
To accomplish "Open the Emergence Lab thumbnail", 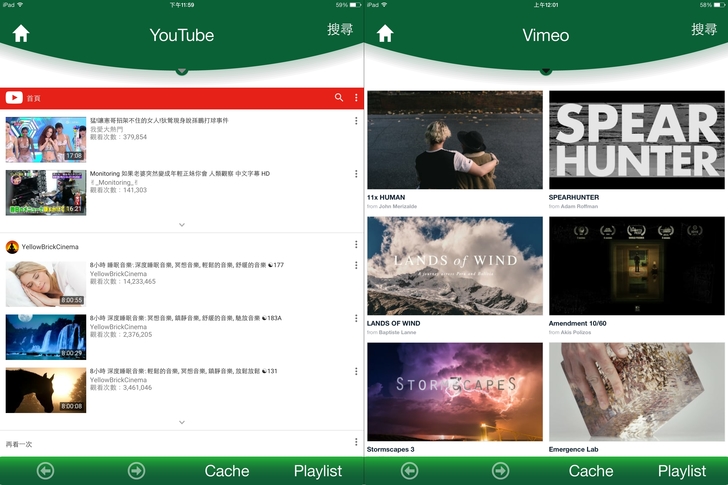I will (637, 392).
